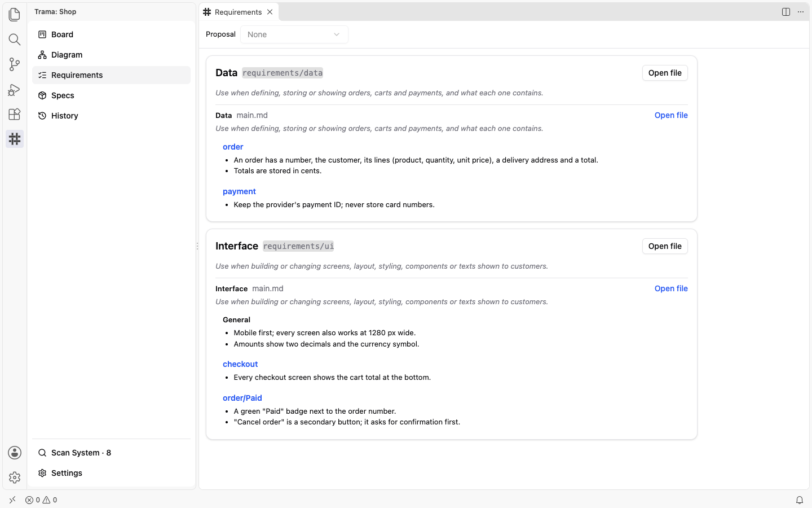Click the notifications bell in status bar
This screenshot has width=812, height=508.
tap(800, 500)
